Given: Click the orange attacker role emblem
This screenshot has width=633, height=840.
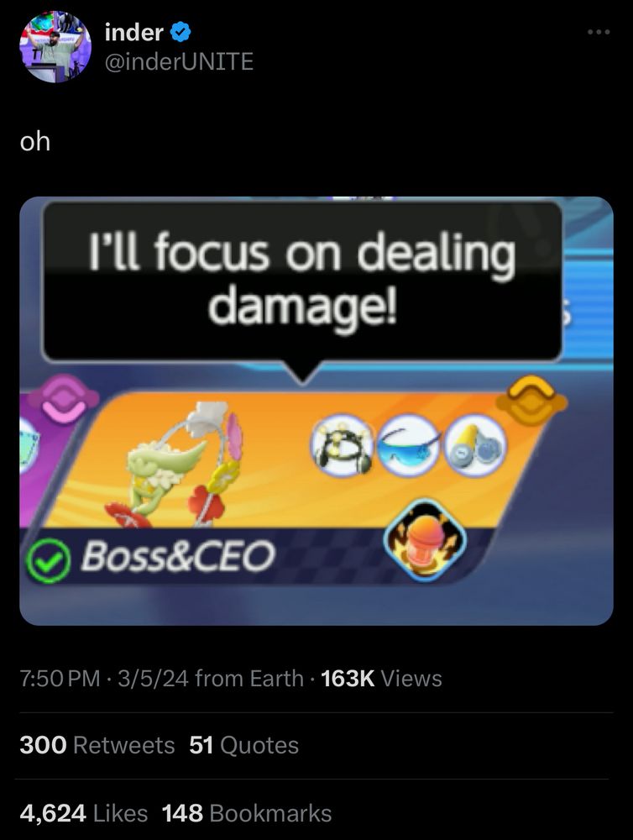Looking at the screenshot, I should point(531,400).
